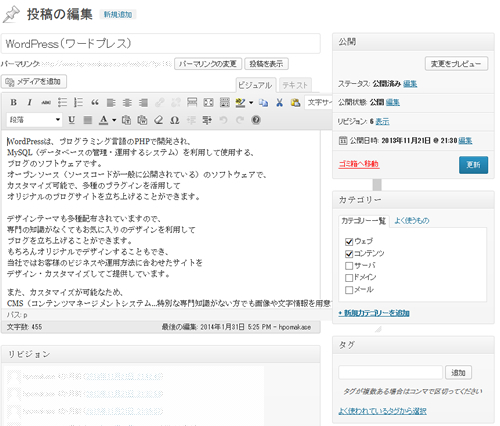Open editor help icon
Image resolution: width=500 pixels, height=426 pixels.
coord(256,120)
